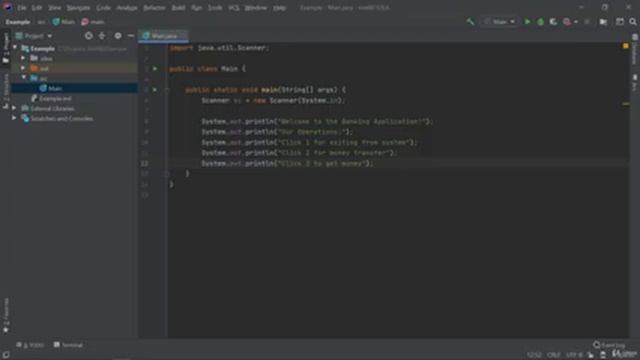Select the Main class in project tree
Screen dimensions: 640x360
(x=74, y=88)
